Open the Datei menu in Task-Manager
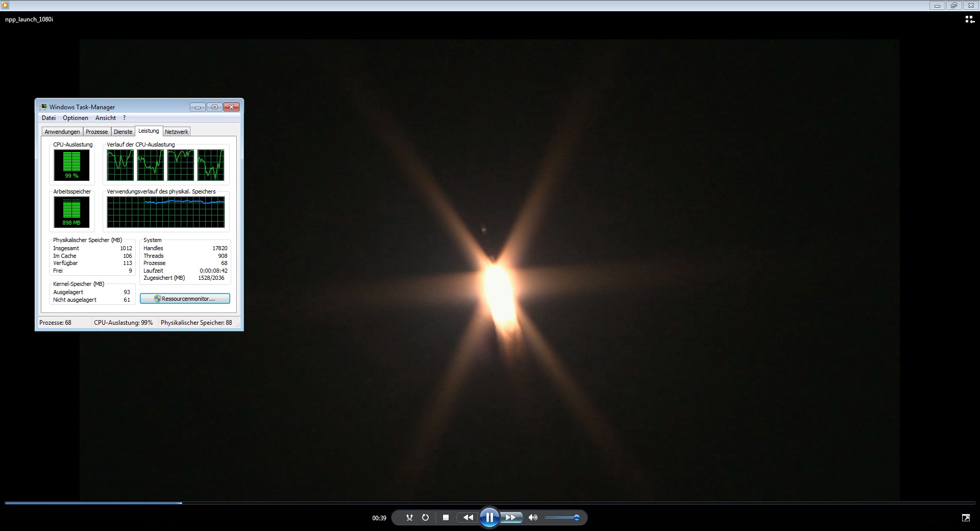This screenshot has width=980, height=531. pos(48,118)
